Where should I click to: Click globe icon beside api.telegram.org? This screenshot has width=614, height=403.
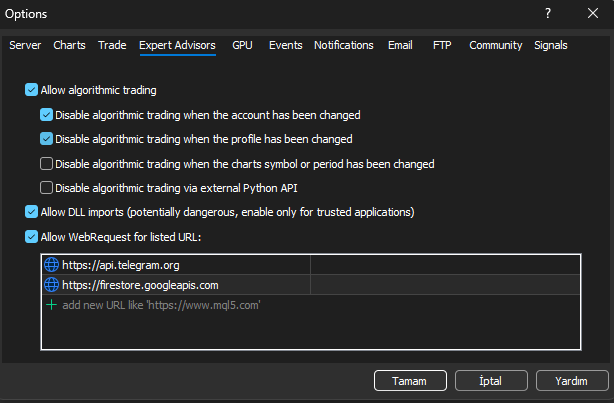(x=51, y=265)
